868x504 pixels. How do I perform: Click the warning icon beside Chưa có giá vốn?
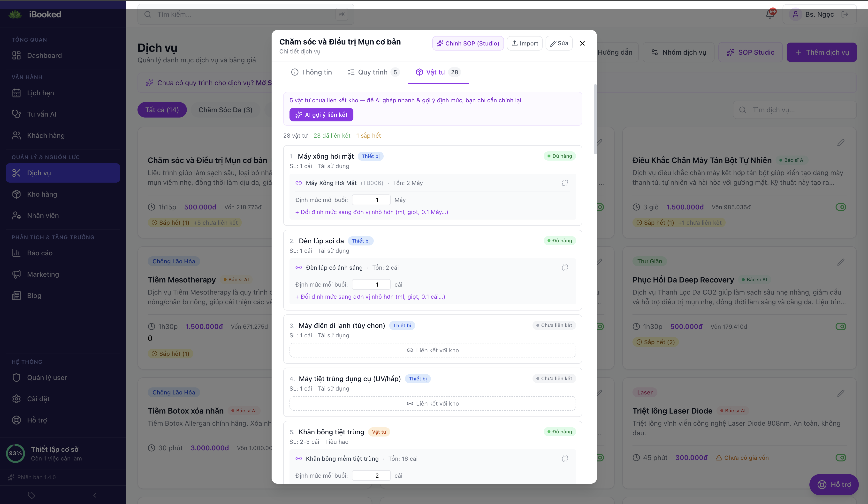719,458
